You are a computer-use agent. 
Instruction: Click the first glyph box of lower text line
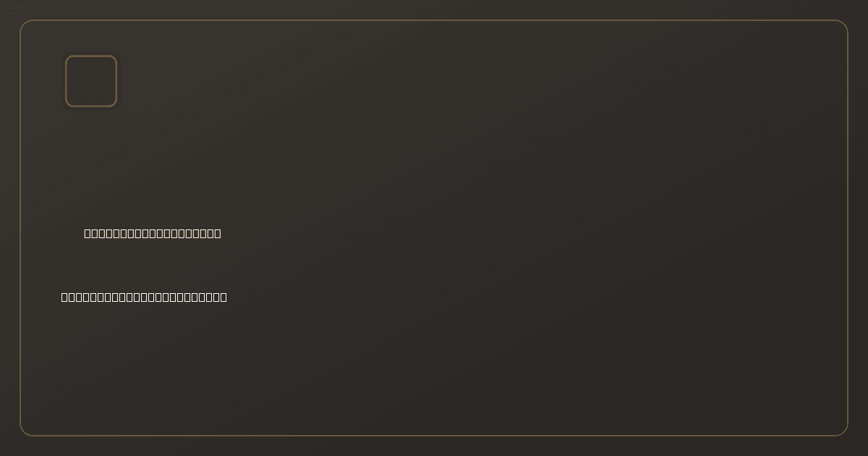click(65, 297)
